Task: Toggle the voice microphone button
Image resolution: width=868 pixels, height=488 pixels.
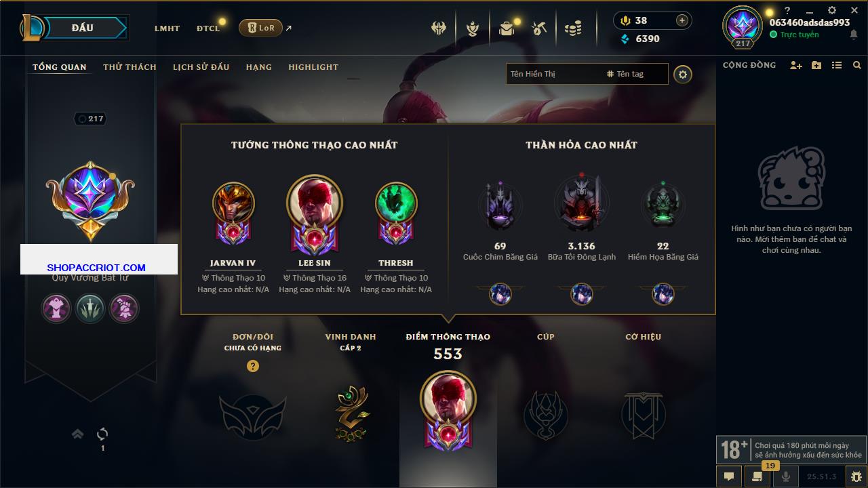Action: (786, 476)
